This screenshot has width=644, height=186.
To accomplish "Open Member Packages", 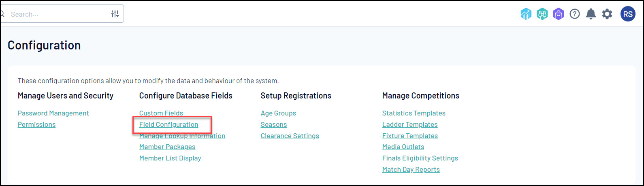I will pyautogui.click(x=167, y=147).
